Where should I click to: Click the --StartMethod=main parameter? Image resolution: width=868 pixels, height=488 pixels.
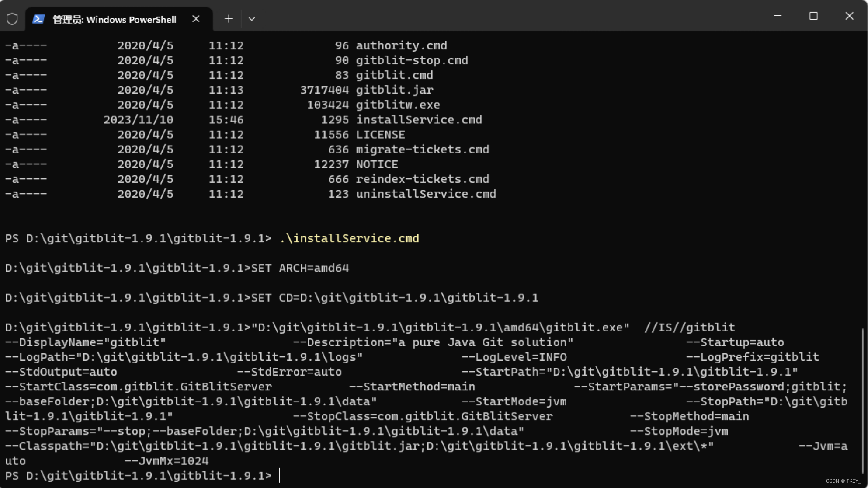pyautogui.click(x=412, y=387)
